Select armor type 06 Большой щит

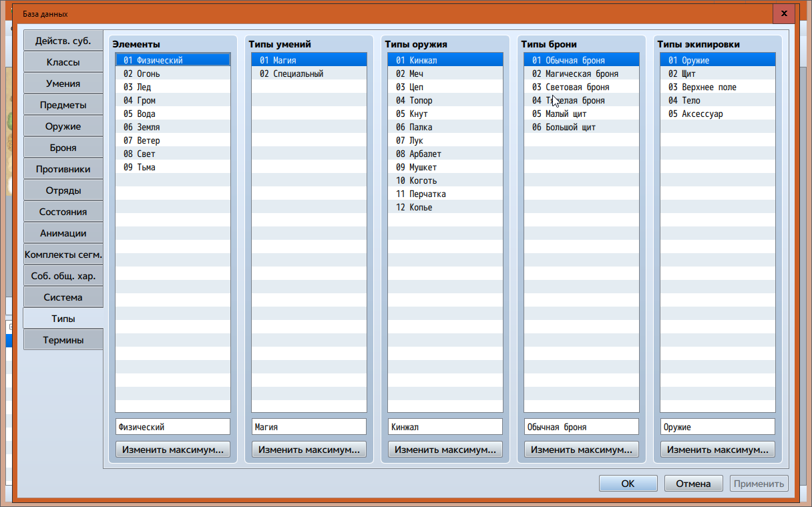coord(582,127)
